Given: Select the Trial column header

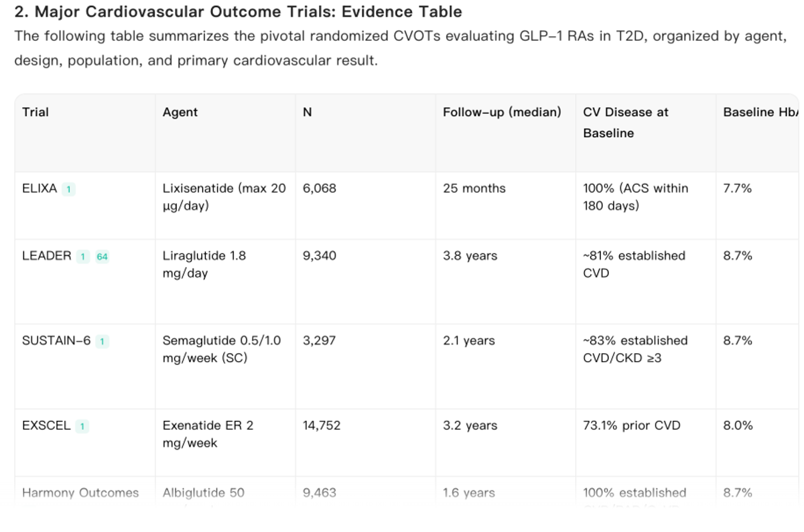Looking at the screenshot, I should [36, 113].
